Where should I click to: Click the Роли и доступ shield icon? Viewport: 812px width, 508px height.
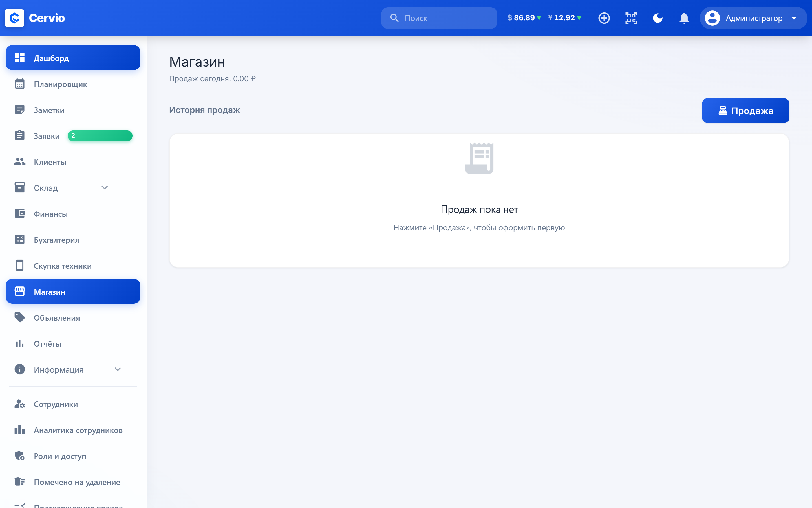[x=19, y=456]
